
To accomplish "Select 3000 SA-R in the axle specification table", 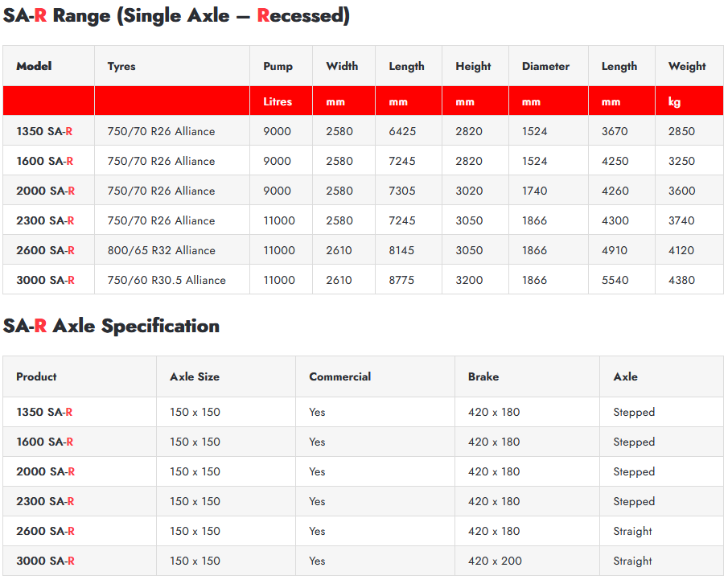I will [x=45, y=561].
